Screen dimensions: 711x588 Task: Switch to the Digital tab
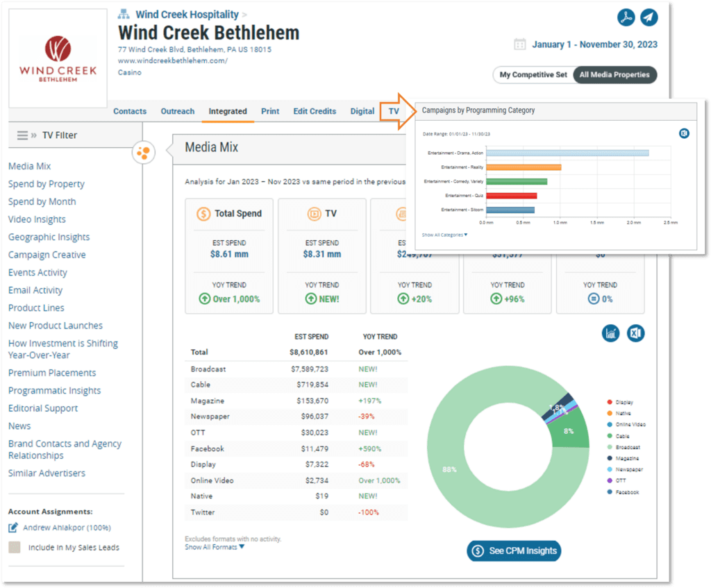362,112
